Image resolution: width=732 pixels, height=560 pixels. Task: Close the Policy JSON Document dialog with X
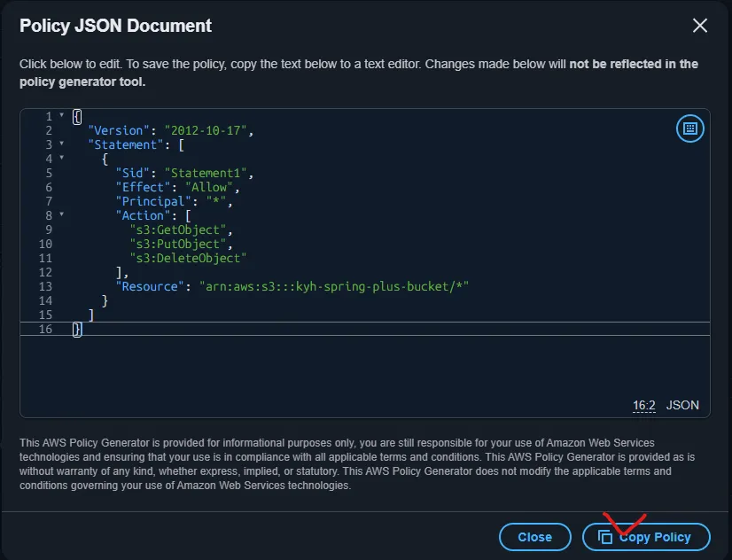tap(699, 26)
